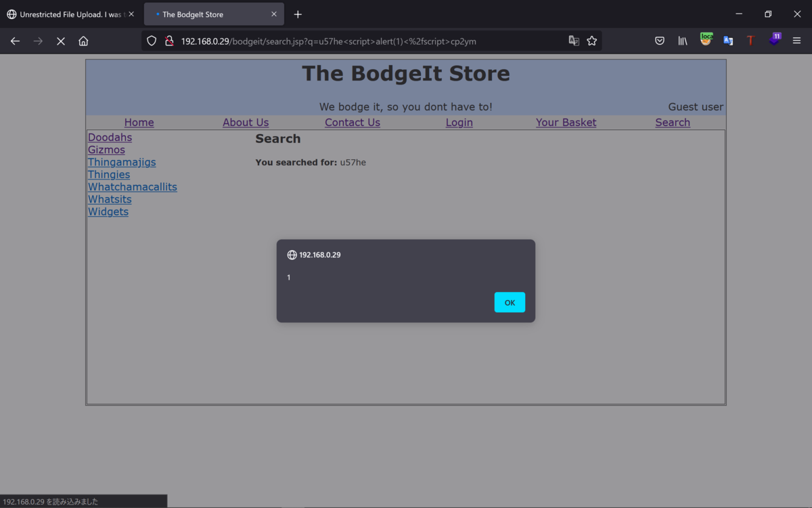Screen dimensions: 812x508
Task: Click the Forward navigation arrow
Action: [38, 41]
